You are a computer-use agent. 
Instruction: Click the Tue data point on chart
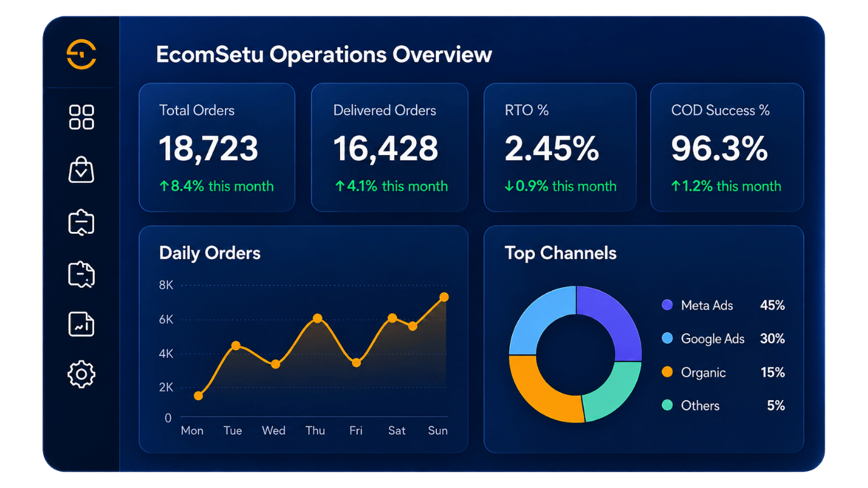click(236, 346)
